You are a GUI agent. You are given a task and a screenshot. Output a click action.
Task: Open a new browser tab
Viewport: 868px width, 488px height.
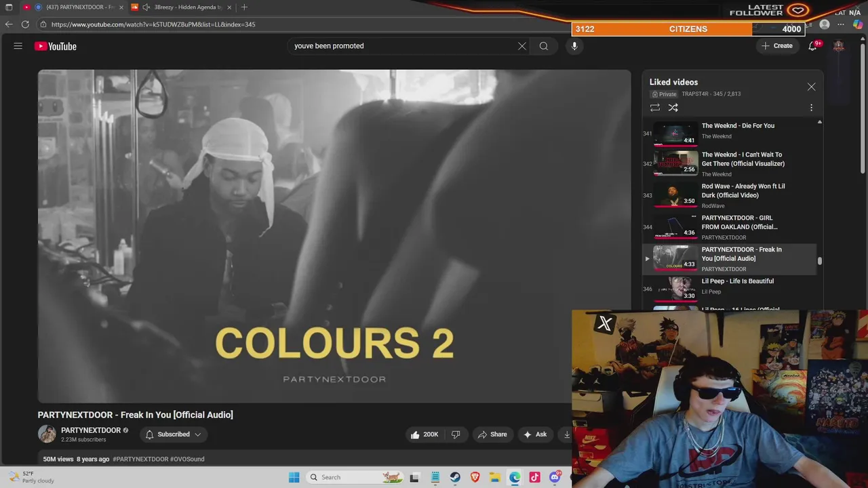pyautogui.click(x=244, y=7)
